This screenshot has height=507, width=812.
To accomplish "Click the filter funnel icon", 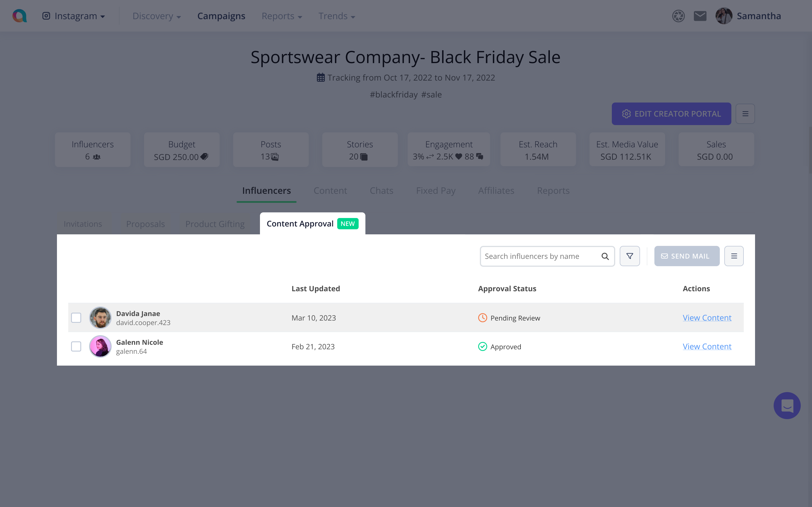I will click(x=630, y=256).
